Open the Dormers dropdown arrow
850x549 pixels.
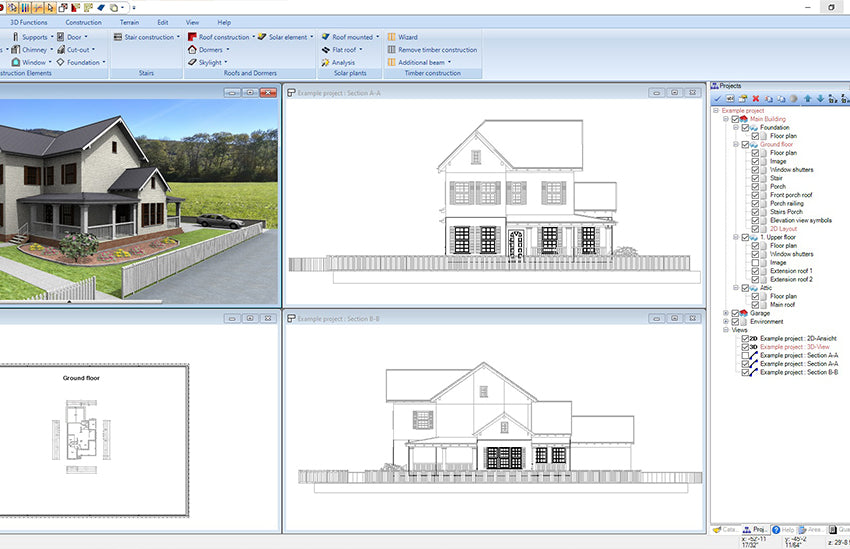pyautogui.click(x=227, y=49)
